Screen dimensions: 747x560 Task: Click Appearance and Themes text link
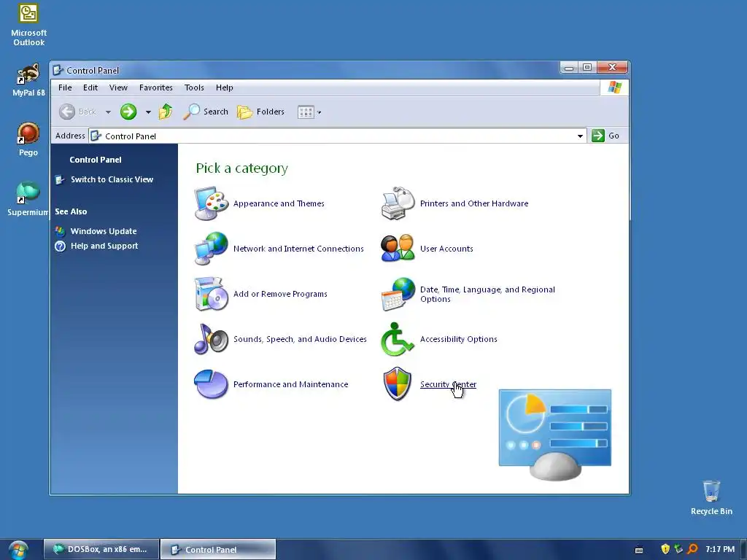coord(279,203)
